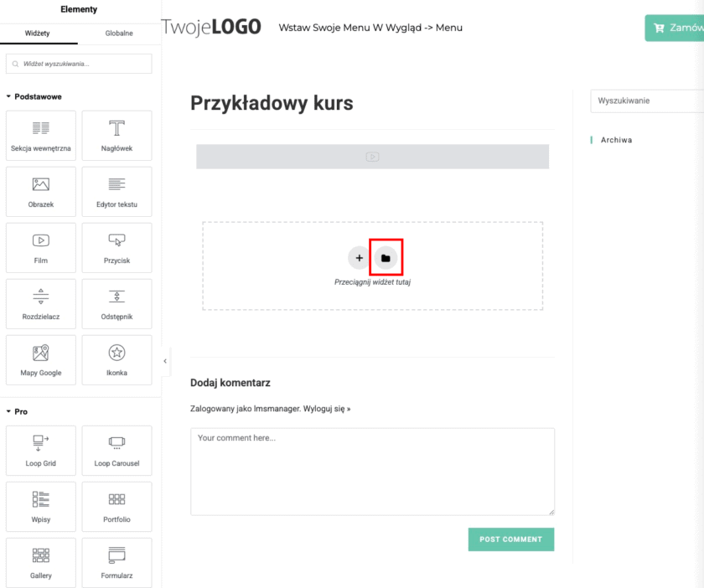
Task: Select the Obrazek widget
Action: point(40,191)
